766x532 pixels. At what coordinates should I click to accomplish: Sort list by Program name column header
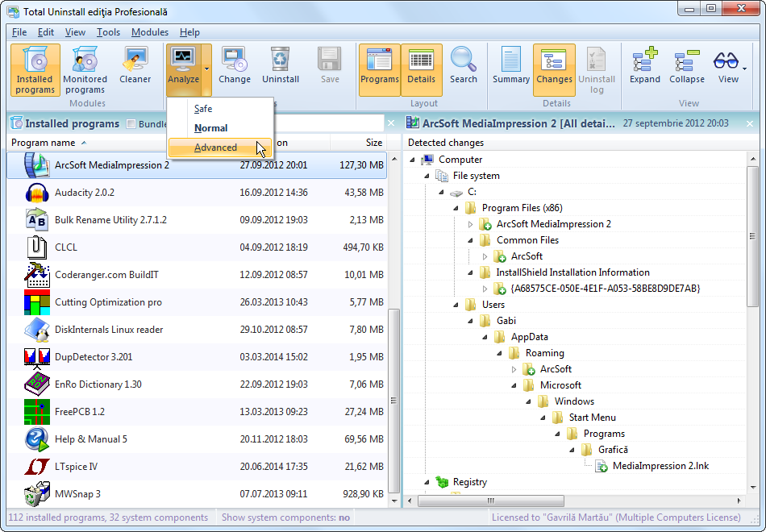click(x=44, y=143)
